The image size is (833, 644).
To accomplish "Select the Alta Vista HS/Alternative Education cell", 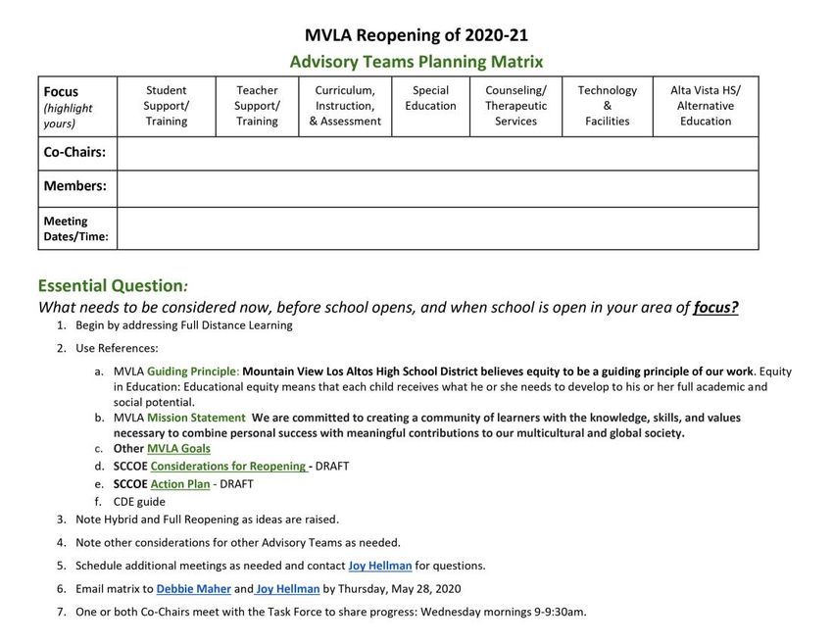I will coord(705,106).
